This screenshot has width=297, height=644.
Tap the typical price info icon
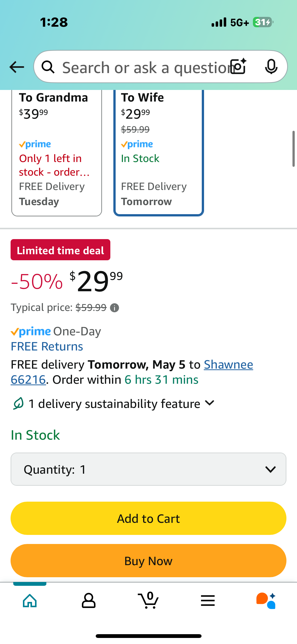coord(115,308)
